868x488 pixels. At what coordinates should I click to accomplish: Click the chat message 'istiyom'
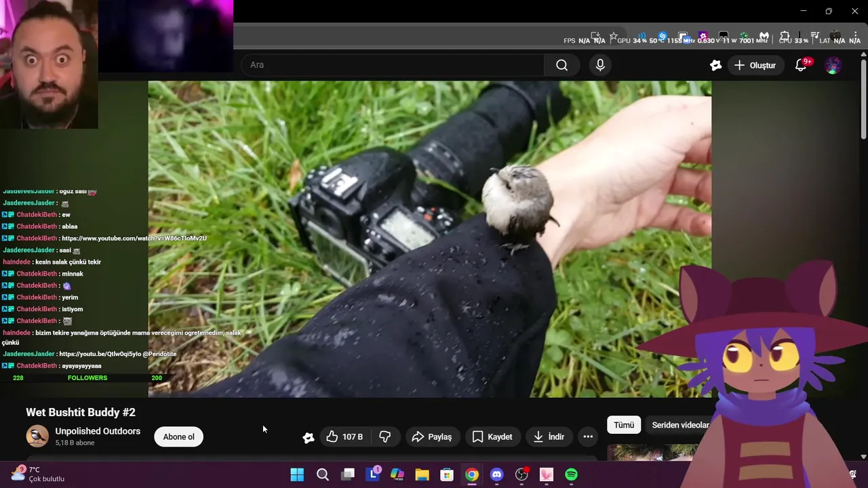(x=72, y=310)
